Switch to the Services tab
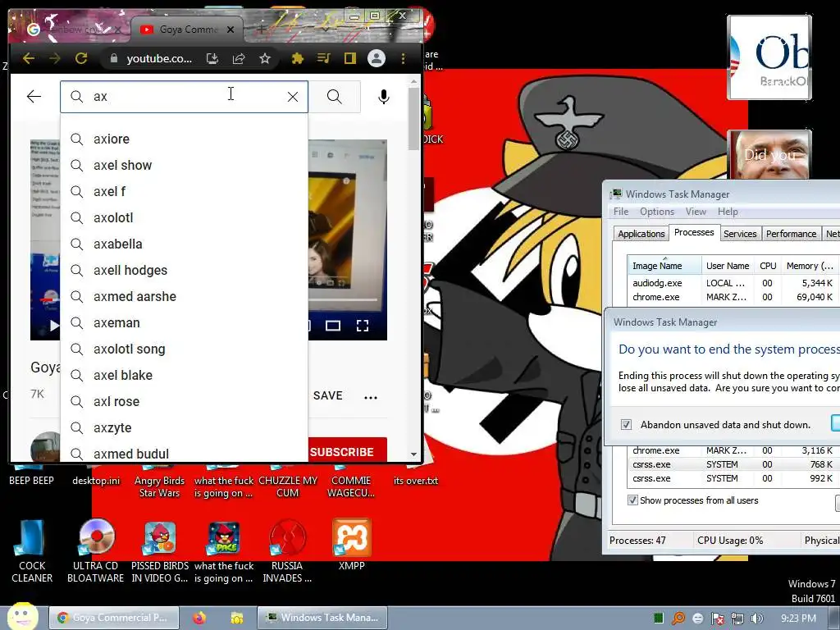Image resolution: width=840 pixels, height=630 pixels. 740,234
